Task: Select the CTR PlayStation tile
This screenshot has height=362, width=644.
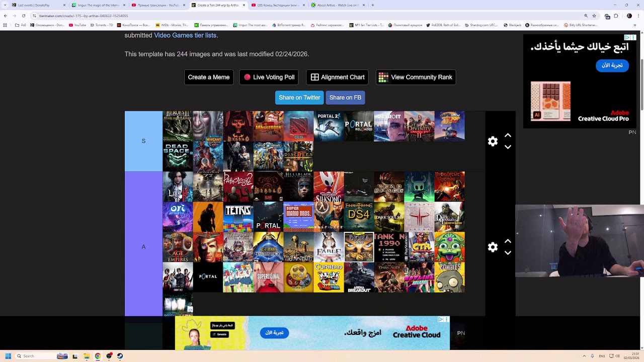Action: tap(419, 247)
